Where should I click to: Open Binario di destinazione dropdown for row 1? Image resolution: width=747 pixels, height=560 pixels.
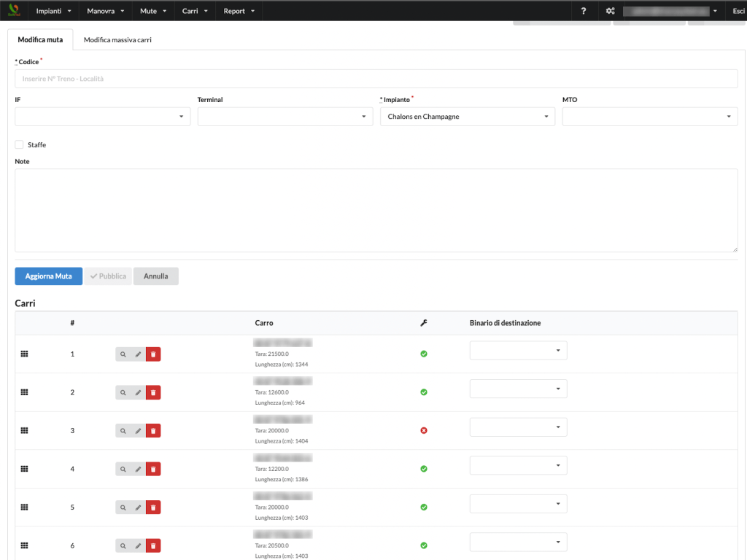click(x=519, y=351)
